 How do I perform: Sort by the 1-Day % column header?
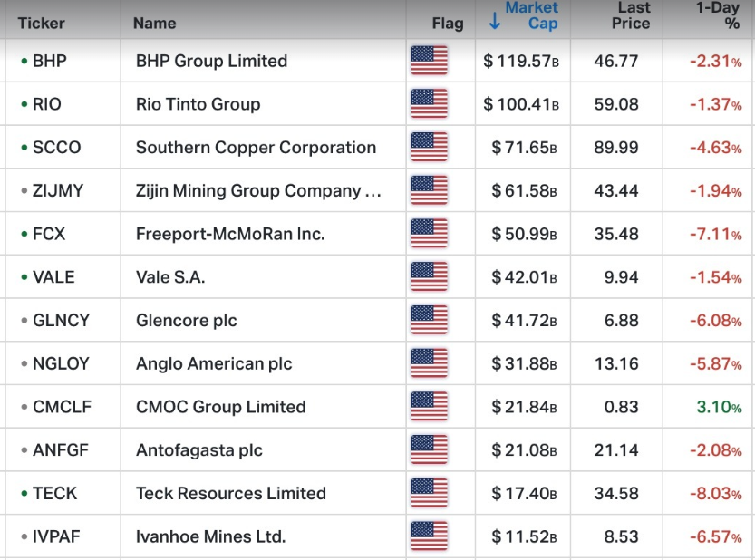click(718, 15)
